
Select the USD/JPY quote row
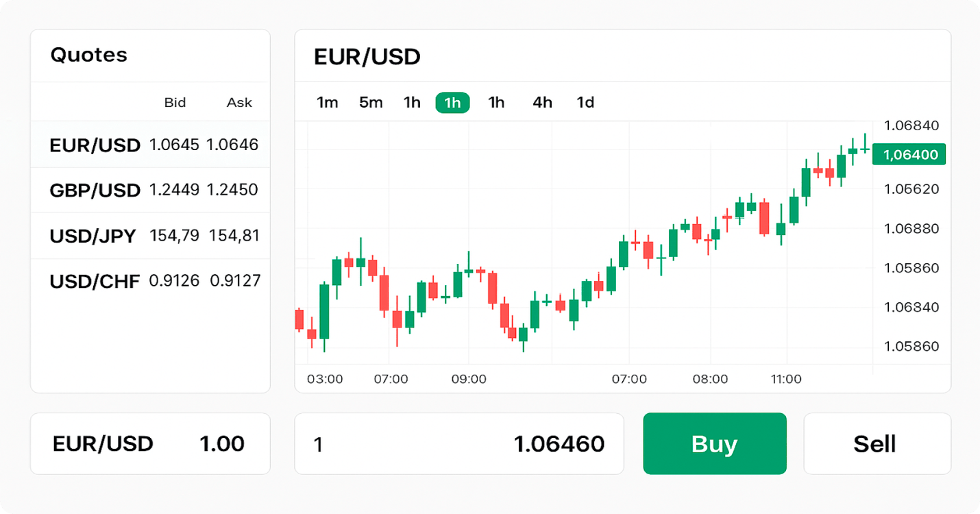(150, 235)
